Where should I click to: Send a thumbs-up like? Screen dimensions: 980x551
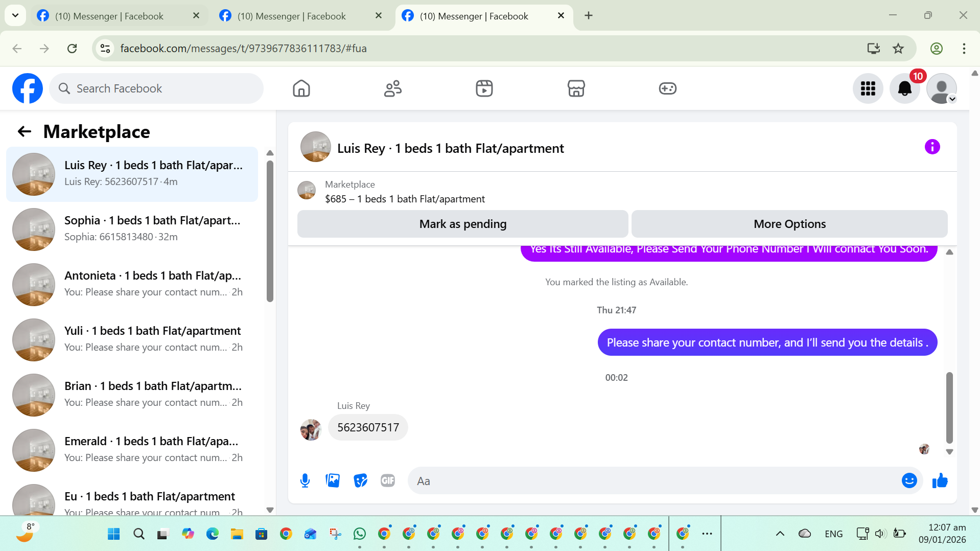(940, 481)
